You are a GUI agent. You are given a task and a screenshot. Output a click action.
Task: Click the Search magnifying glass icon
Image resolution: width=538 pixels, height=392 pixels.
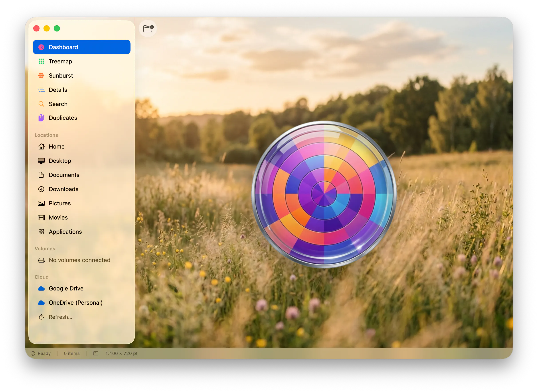tap(41, 104)
